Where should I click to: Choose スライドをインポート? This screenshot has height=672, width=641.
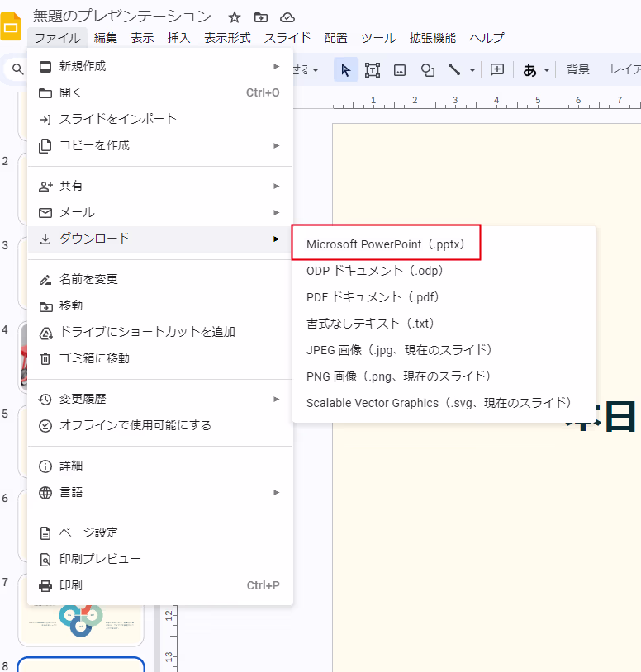(x=160, y=119)
